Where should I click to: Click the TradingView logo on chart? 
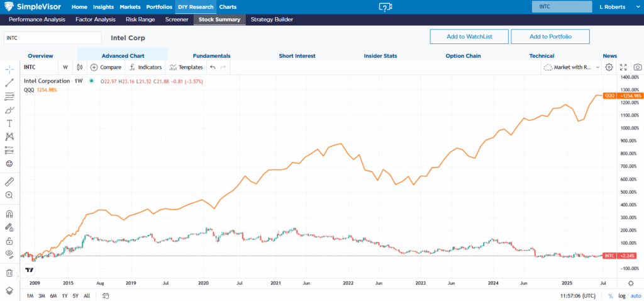(x=29, y=270)
